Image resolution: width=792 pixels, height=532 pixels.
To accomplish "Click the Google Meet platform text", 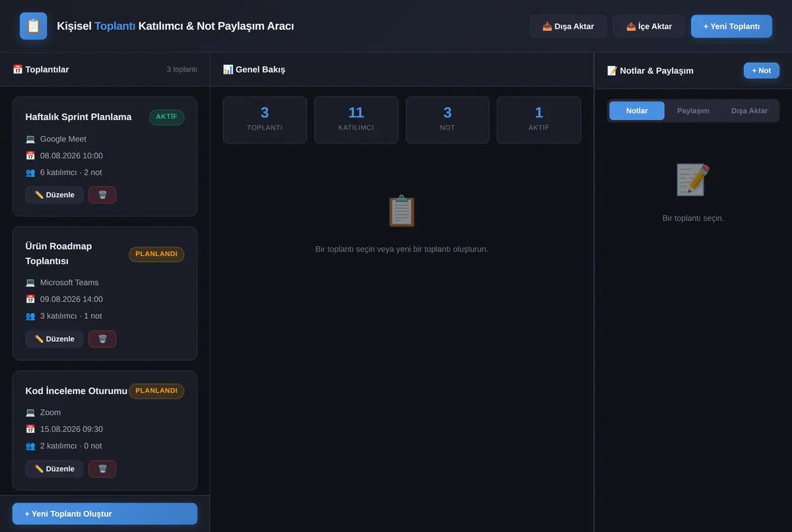I will 63,139.
